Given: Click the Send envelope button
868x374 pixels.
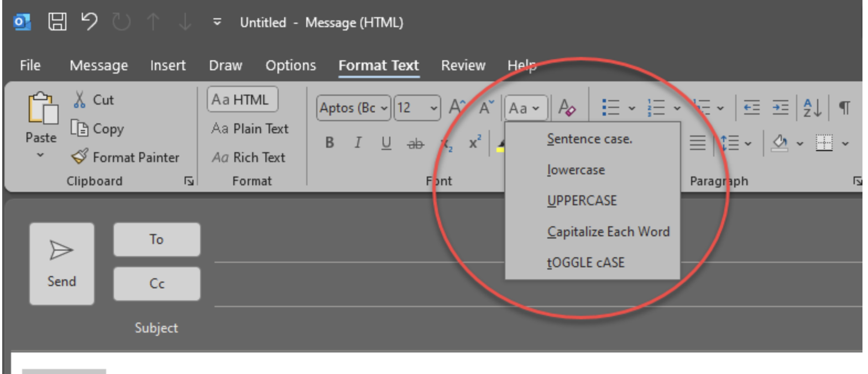Looking at the screenshot, I should (61, 263).
